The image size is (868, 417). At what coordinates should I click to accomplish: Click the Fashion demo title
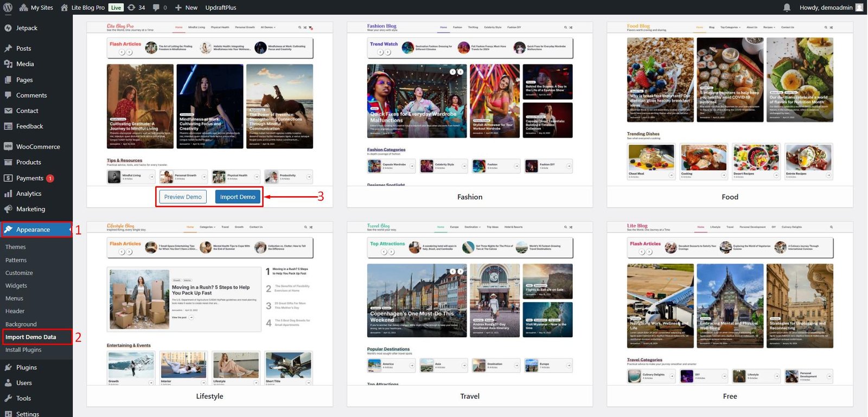point(470,197)
